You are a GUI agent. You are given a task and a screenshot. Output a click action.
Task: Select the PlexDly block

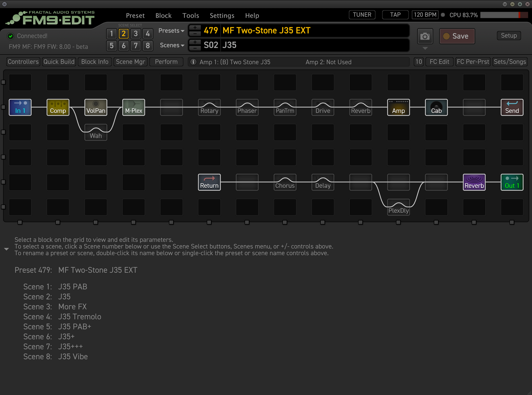(x=398, y=207)
